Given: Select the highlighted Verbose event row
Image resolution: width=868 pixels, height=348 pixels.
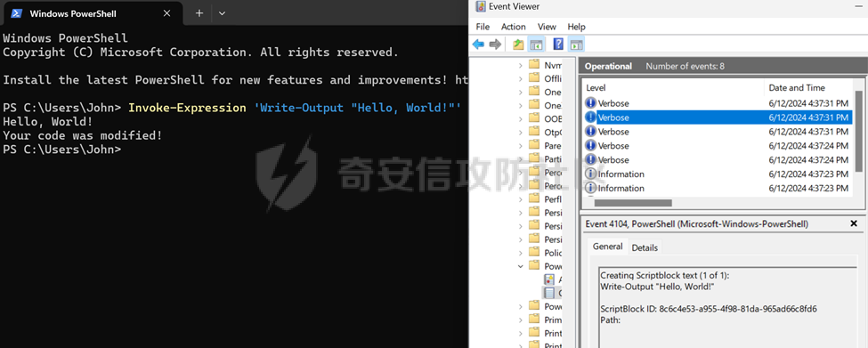Looking at the screenshot, I should click(718, 117).
